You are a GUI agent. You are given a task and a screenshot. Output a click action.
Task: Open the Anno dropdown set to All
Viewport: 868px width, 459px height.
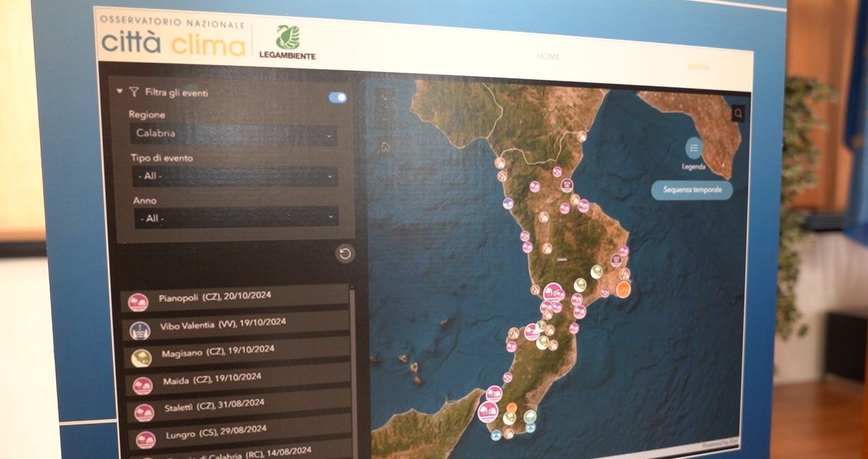233,218
